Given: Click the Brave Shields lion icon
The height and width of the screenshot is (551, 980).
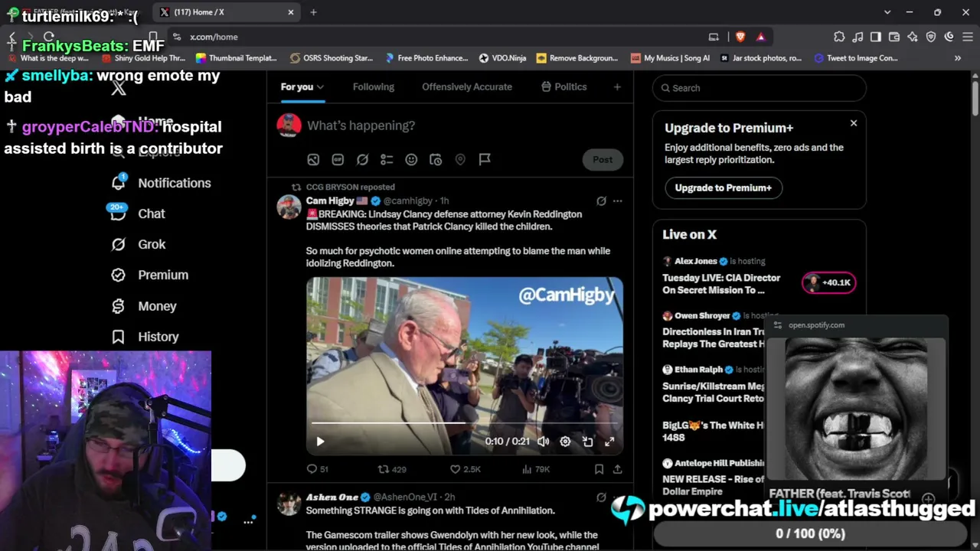Looking at the screenshot, I should [x=740, y=37].
